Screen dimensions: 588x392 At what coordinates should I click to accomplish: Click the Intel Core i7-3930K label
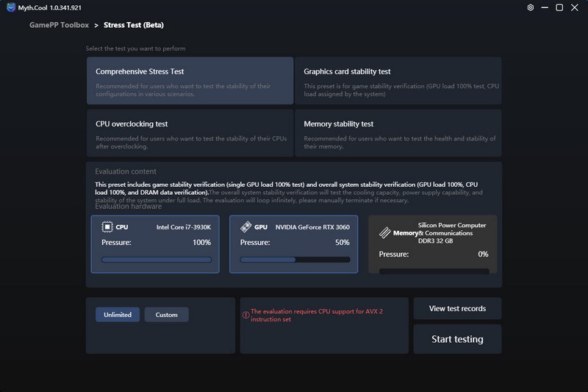click(x=184, y=227)
